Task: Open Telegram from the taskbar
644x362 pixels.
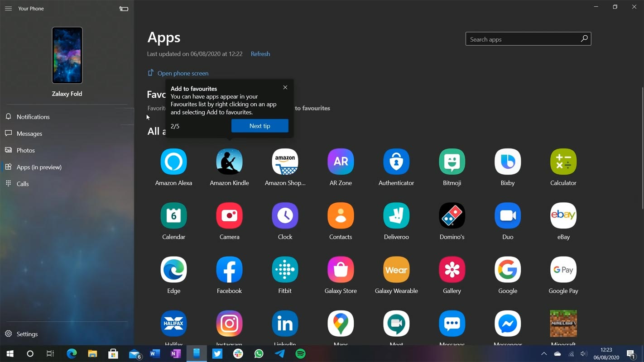Action: [x=280, y=354]
